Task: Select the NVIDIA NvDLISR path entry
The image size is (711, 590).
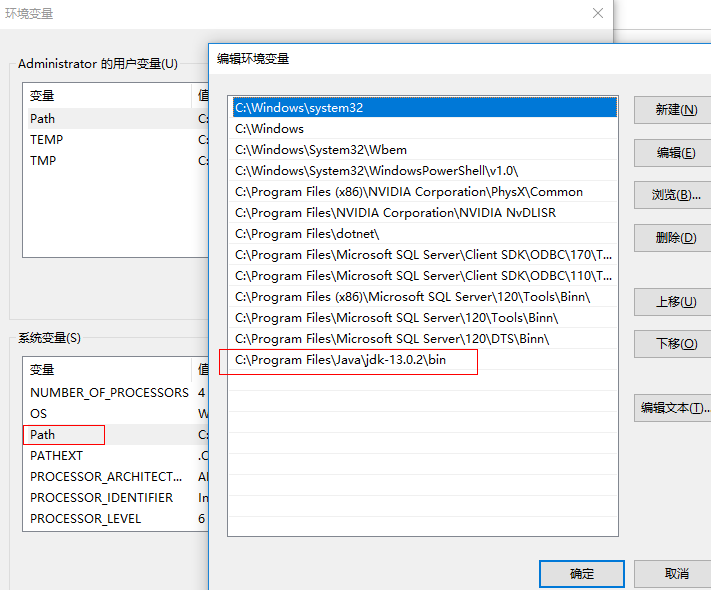Action: pyautogui.click(x=424, y=213)
